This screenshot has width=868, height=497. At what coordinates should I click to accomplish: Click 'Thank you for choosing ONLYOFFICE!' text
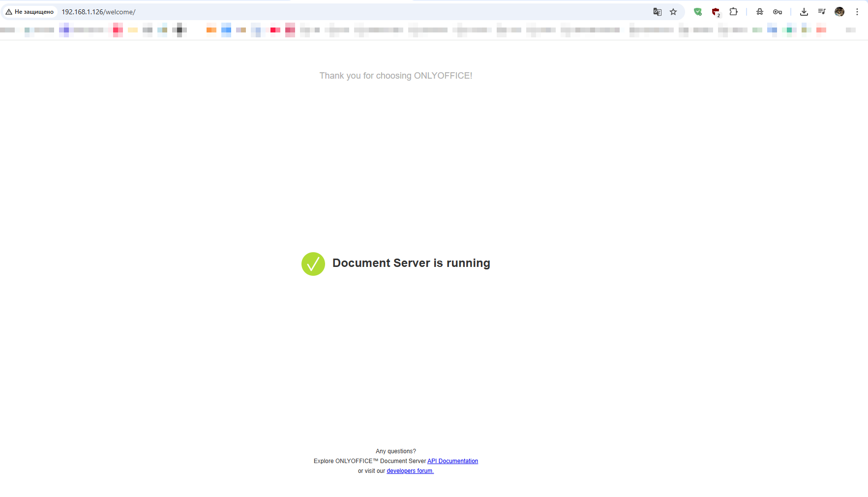pyautogui.click(x=396, y=76)
